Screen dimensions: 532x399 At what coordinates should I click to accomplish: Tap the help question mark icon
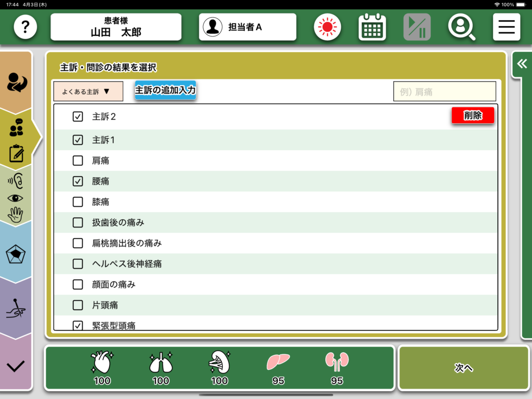(25, 27)
